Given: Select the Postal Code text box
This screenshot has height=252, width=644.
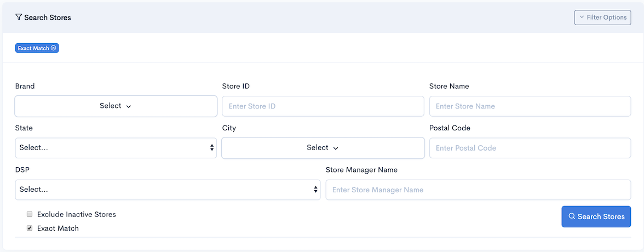Looking at the screenshot, I should (530, 148).
